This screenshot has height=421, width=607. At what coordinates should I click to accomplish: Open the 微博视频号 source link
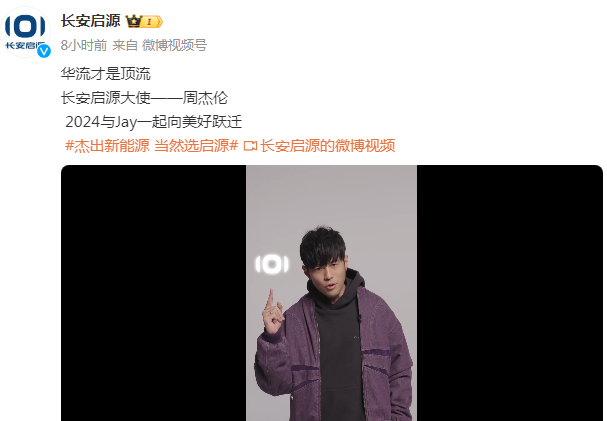(x=174, y=45)
